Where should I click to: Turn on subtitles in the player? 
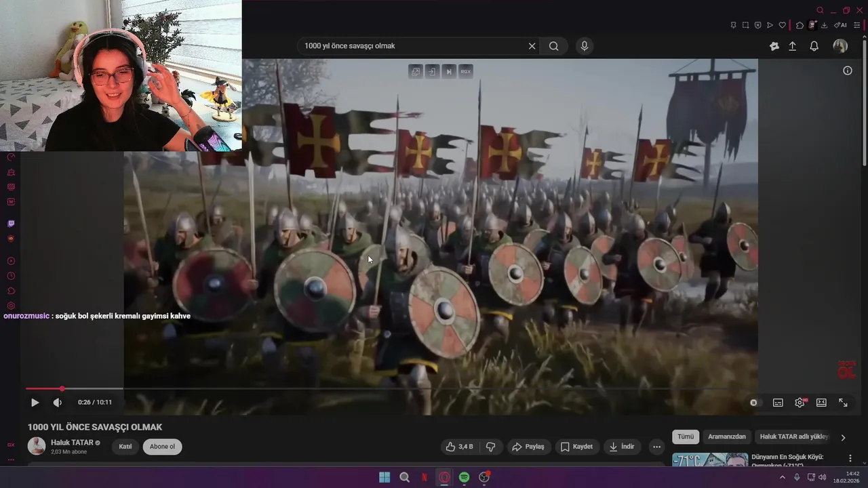pos(778,403)
